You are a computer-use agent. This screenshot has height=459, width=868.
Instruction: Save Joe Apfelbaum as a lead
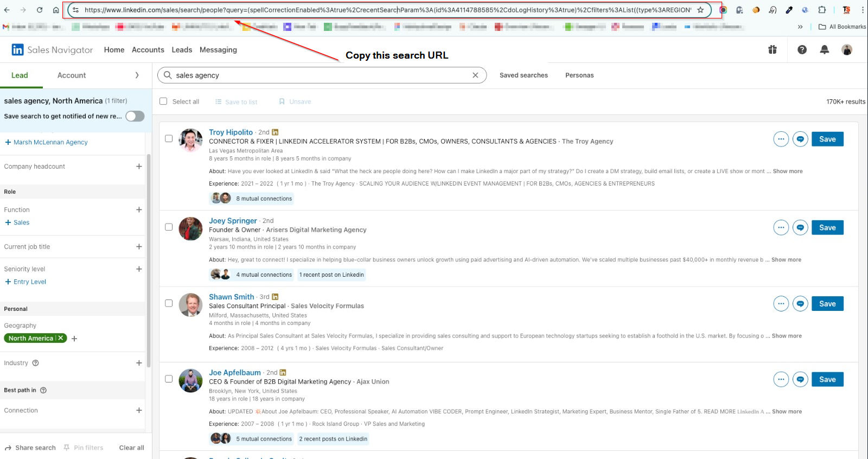coord(827,380)
